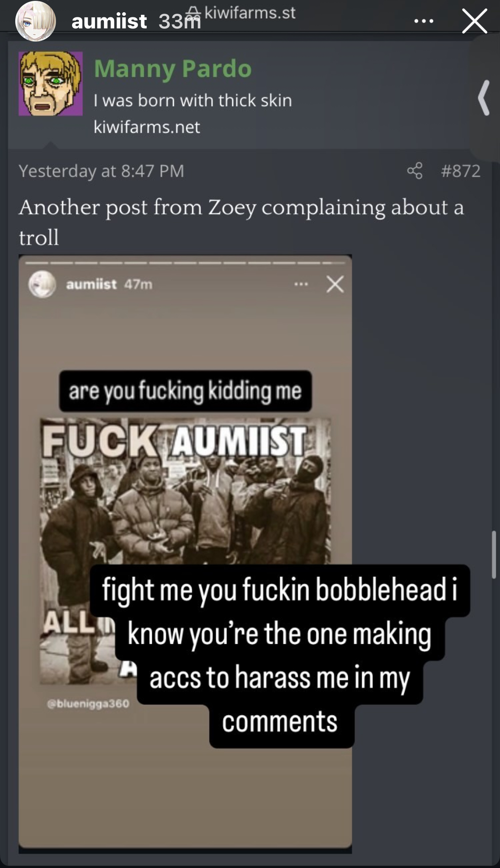
Task: Tap the aumiist username in story header
Action: [109, 21]
